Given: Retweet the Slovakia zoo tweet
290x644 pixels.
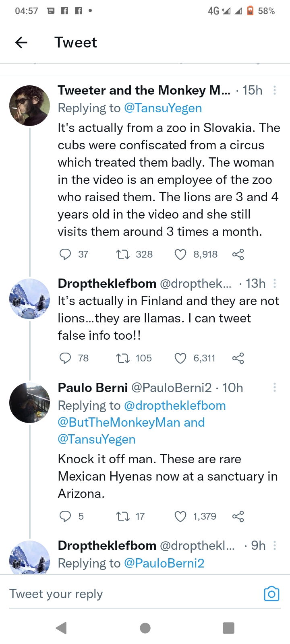Looking at the screenshot, I should pos(122,254).
